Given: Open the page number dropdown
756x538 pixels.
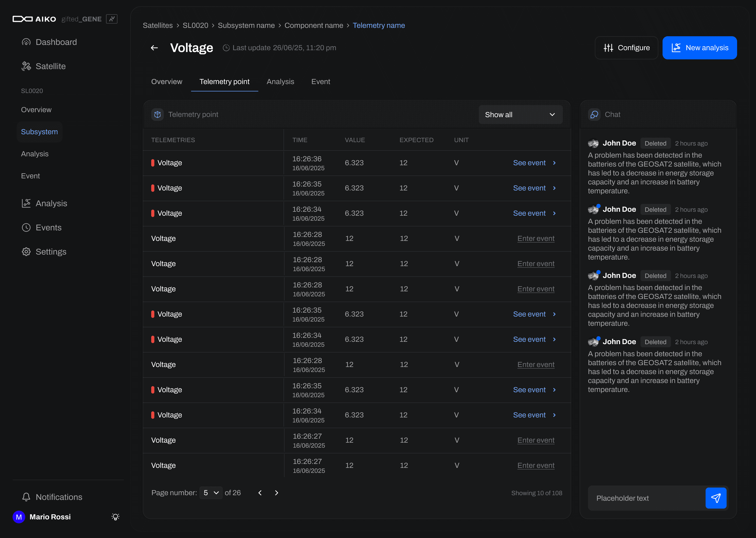Looking at the screenshot, I should (211, 493).
